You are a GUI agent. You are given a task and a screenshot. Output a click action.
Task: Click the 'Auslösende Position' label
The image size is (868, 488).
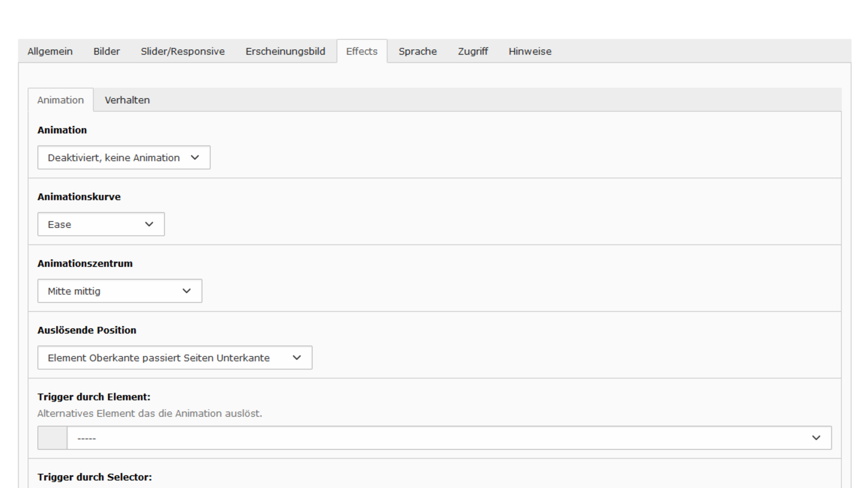87,330
